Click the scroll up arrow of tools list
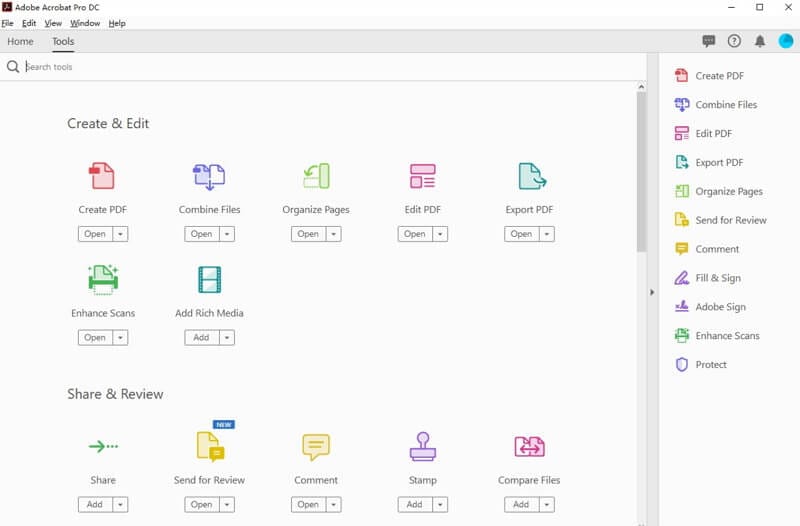This screenshot has height=526, width=800. click(x=641, y=87)
